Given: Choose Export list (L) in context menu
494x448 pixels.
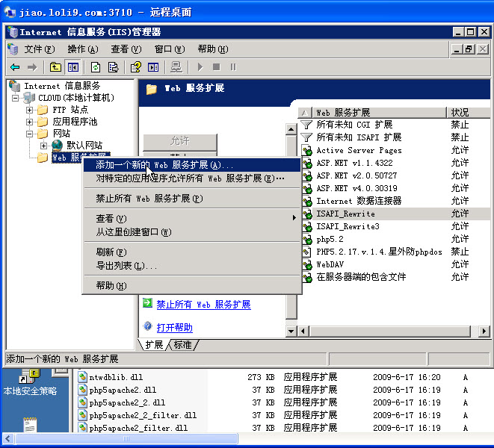Looking at the screenshot, I should click(192, 266).
